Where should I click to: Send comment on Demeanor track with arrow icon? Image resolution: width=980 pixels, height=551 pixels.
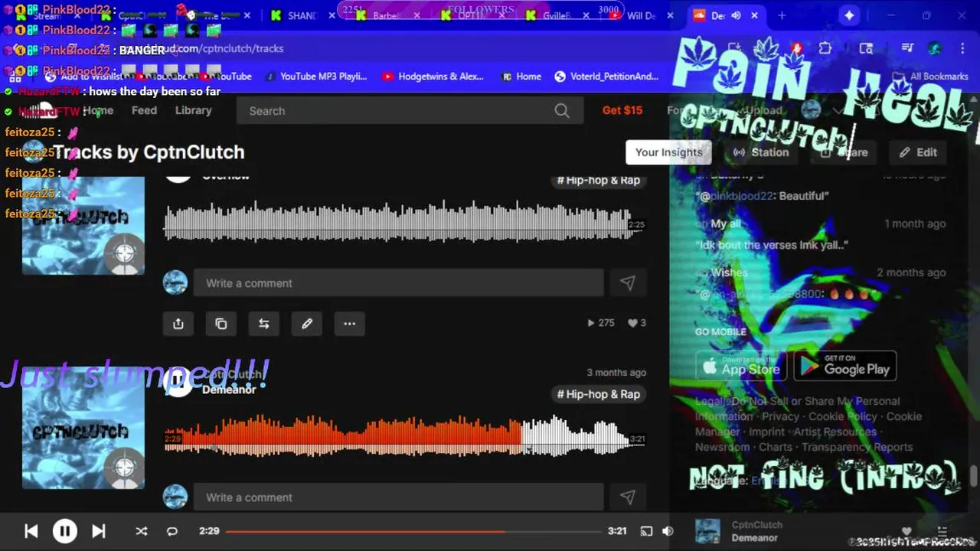pos(628,497)
